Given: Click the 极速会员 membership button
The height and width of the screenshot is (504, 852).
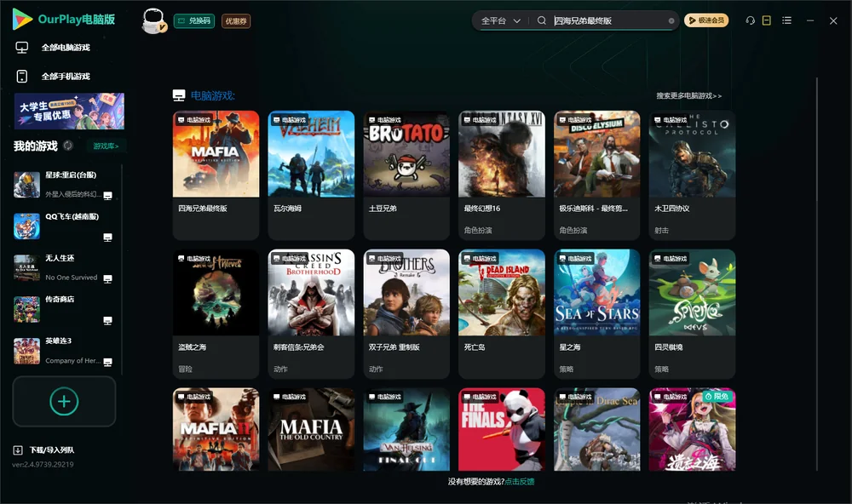Looking at the screenshot, I should click(705, 20).
